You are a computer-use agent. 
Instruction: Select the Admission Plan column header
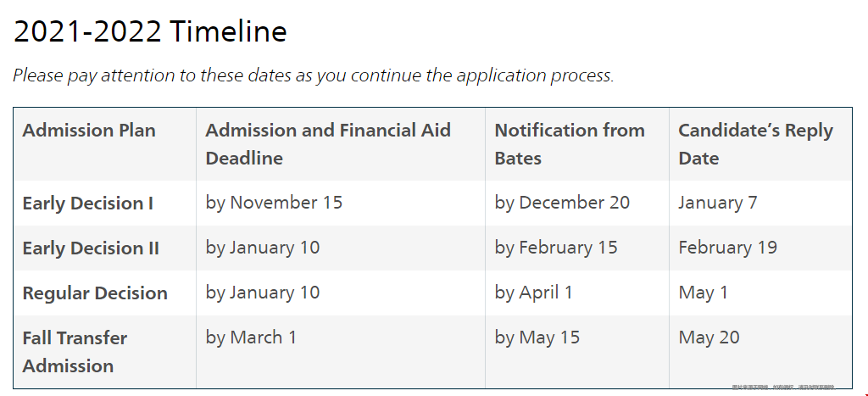89,130
